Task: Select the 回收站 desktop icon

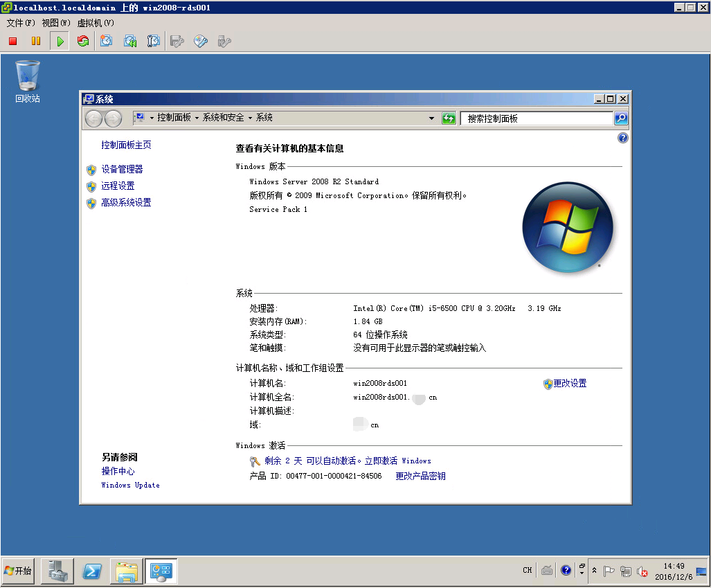Action: pos(27,82)
